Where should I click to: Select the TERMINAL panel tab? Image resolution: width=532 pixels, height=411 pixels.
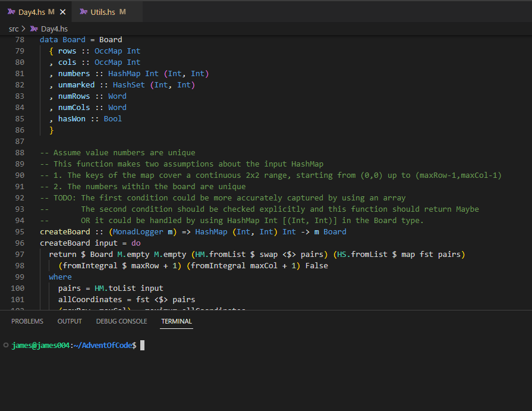coord(175,321)
